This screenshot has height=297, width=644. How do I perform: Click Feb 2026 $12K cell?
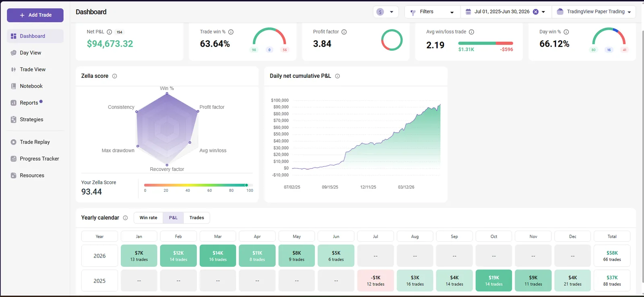coord(178,256)
